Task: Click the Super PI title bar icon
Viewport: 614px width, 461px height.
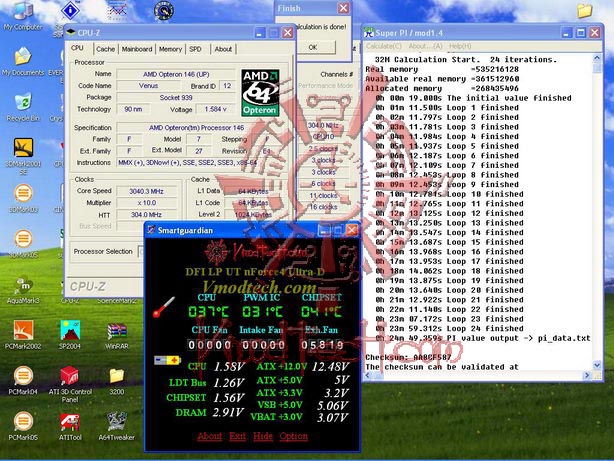Action: [369, 33]
